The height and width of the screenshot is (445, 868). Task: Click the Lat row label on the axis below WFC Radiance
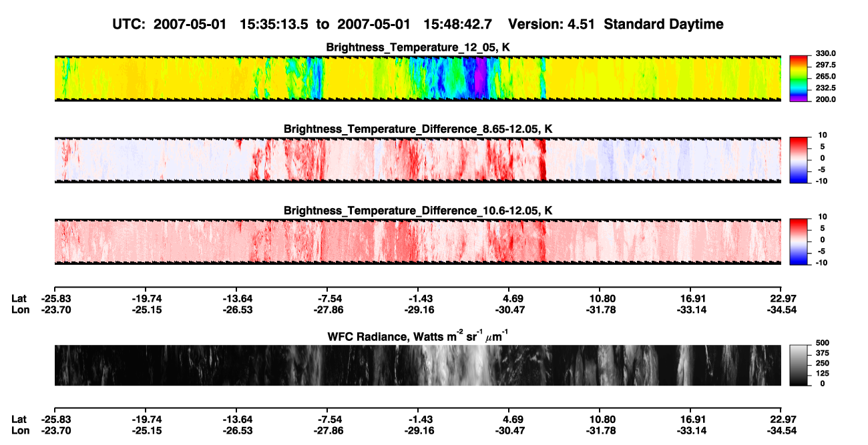click(x=19, y=419)
